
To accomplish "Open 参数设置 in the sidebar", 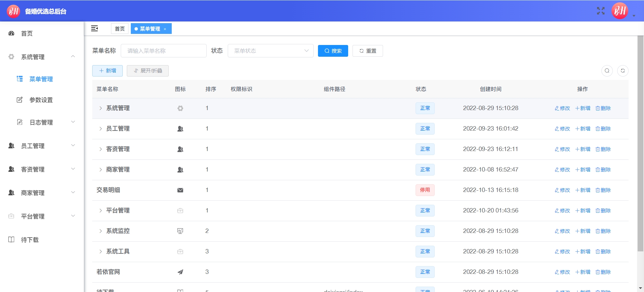I will click(42, 100).
